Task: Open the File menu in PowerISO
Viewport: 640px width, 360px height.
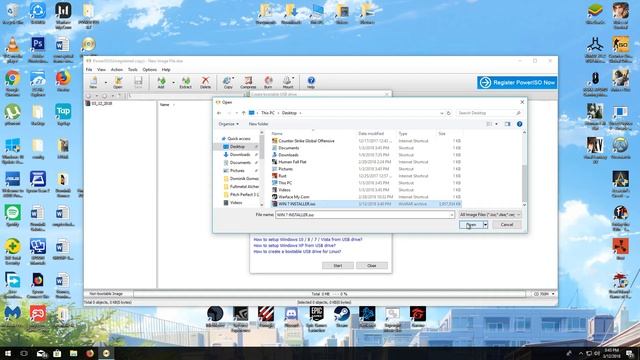Action: point(89,70)
